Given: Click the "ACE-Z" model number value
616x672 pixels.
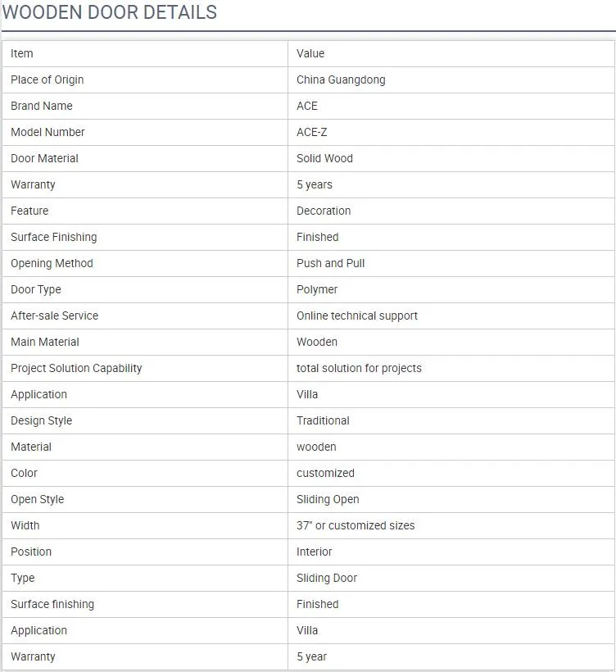Looking at the screenshot, I should point(311,132).
